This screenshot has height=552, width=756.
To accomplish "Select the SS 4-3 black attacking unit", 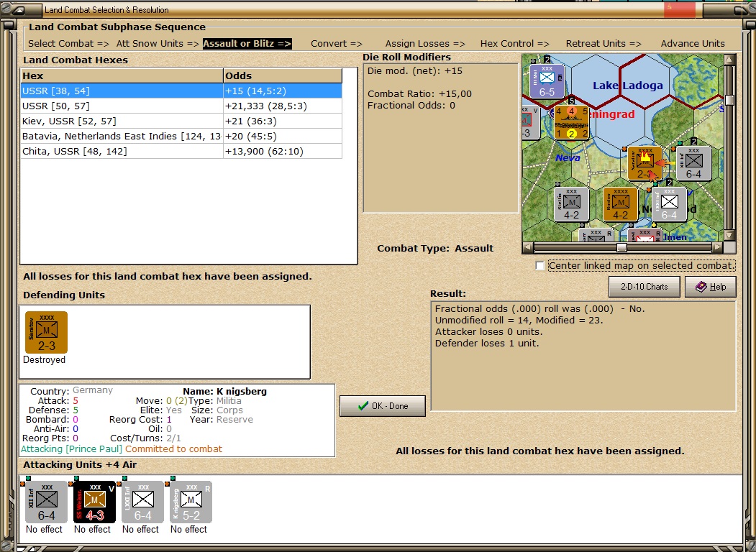I will 94,502.
